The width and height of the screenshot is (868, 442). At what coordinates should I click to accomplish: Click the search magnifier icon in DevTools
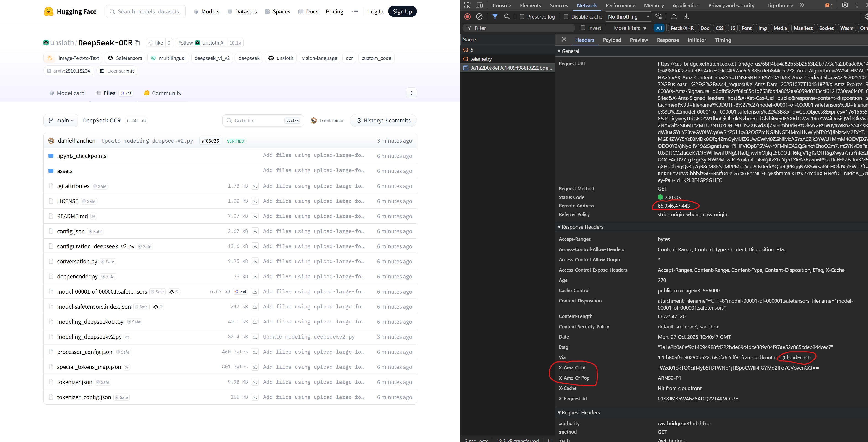(x=507, y=16)
